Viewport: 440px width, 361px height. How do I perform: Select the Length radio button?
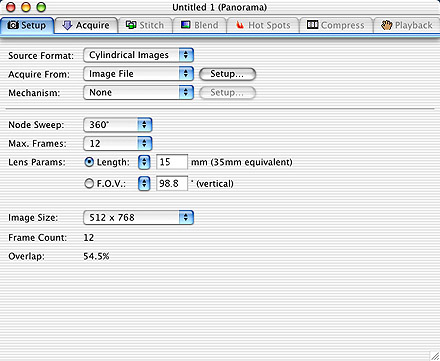click(x=89, y=162)
